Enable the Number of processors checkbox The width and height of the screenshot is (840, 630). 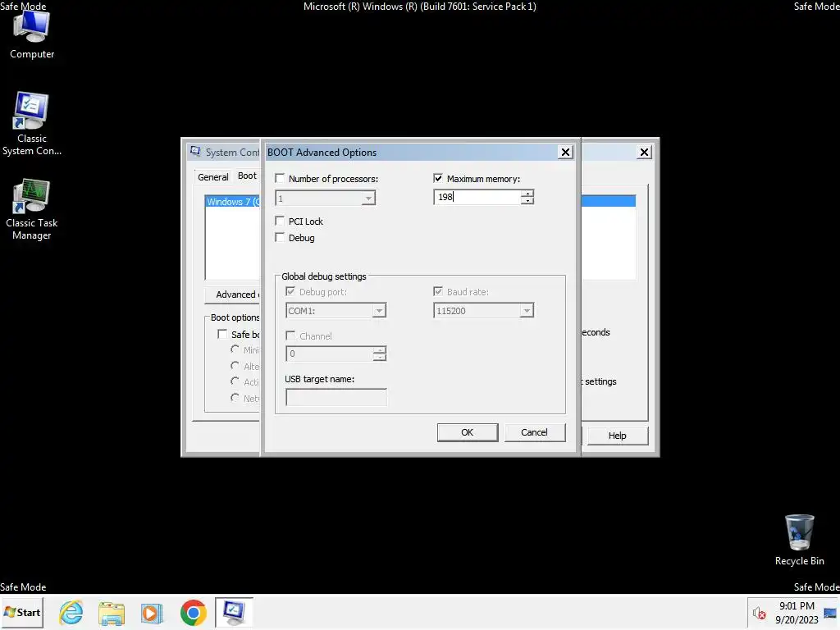point(280,178)
